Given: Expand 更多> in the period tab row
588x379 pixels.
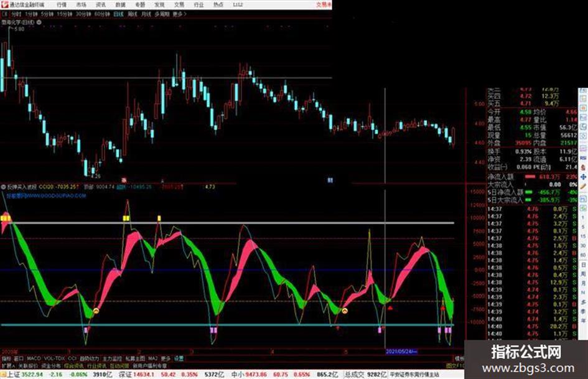Looking at the screenshot, I should [x=180, y=14].
